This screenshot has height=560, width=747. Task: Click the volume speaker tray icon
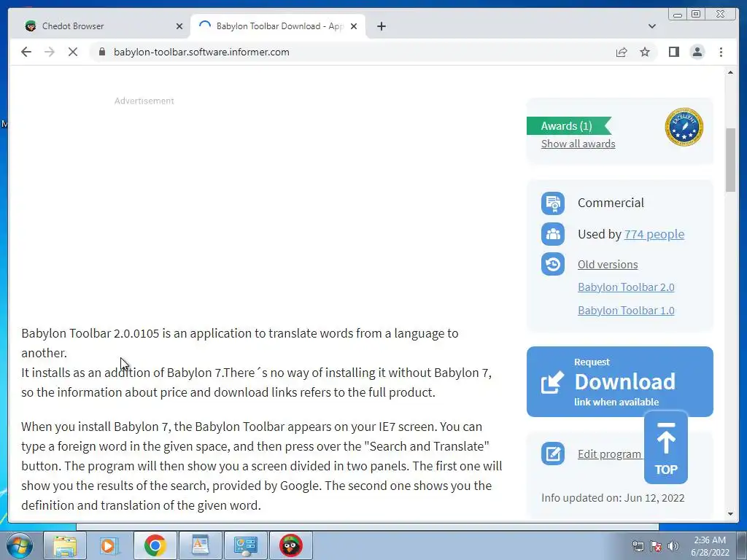[673, 546]
